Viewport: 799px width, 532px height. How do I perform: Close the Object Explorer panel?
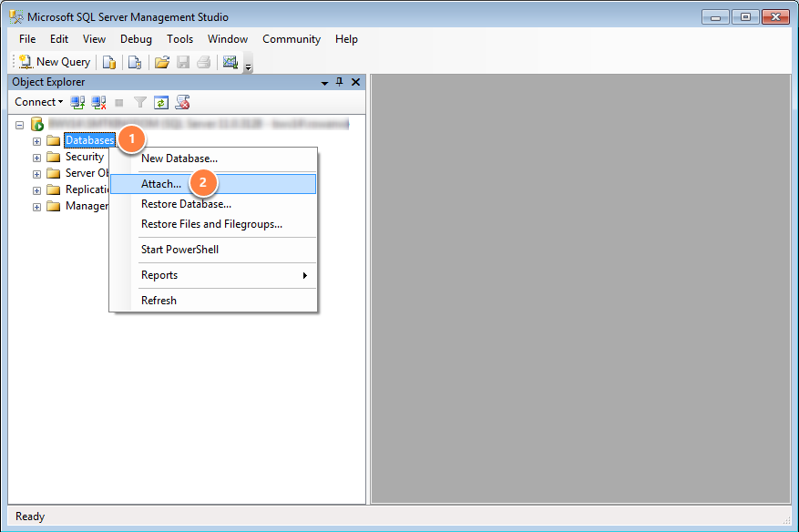pos(355,82)
